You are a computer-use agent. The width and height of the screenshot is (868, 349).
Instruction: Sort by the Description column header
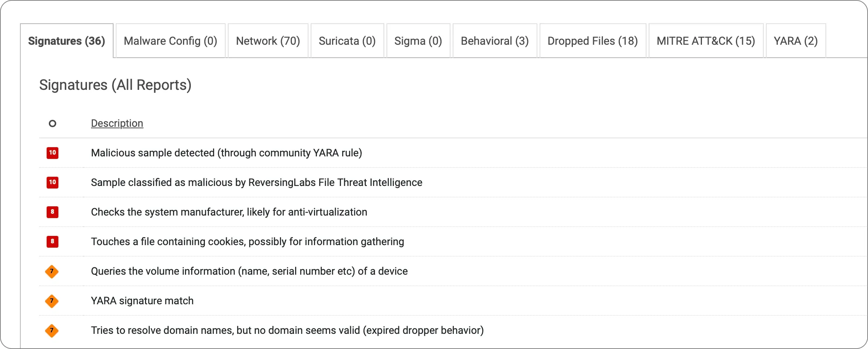pyautogui.click(x=117, y=123)
